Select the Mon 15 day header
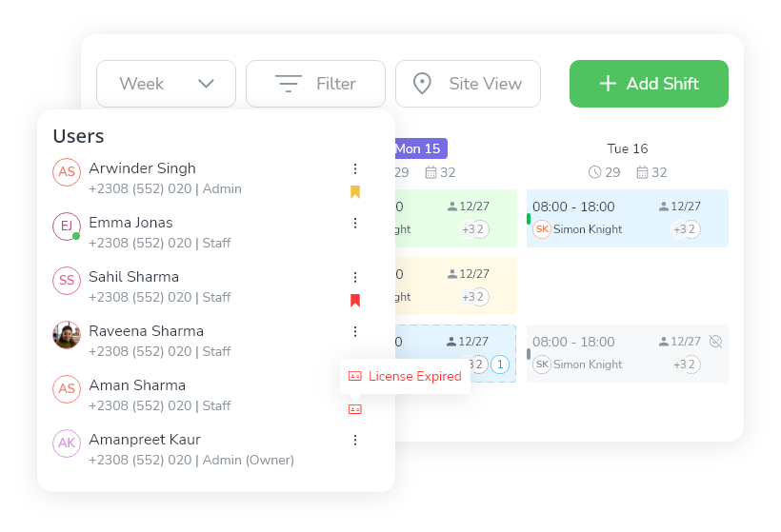The image size is (781, 532). pyautogui.click(x=417, y=148)
